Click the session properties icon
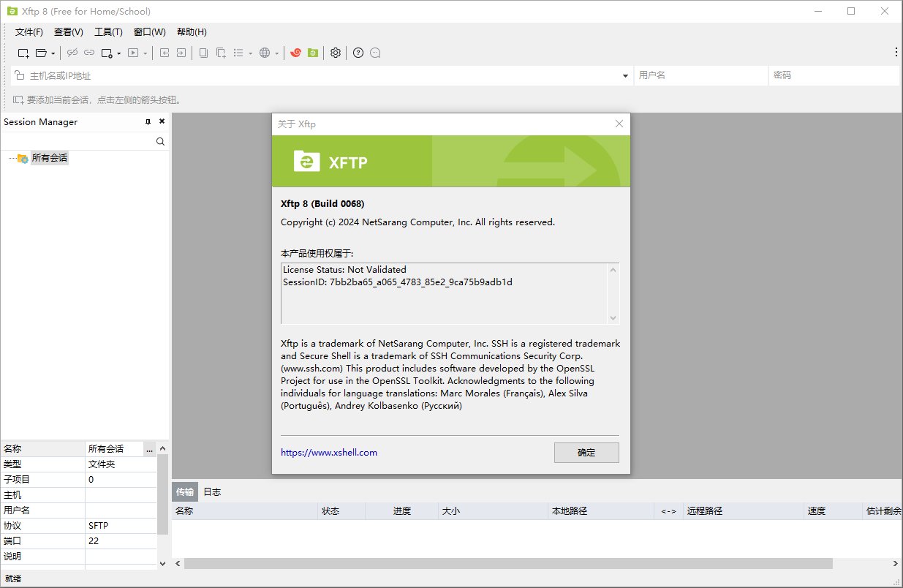This screenshot has width=903, height=588. click(107, 53)
